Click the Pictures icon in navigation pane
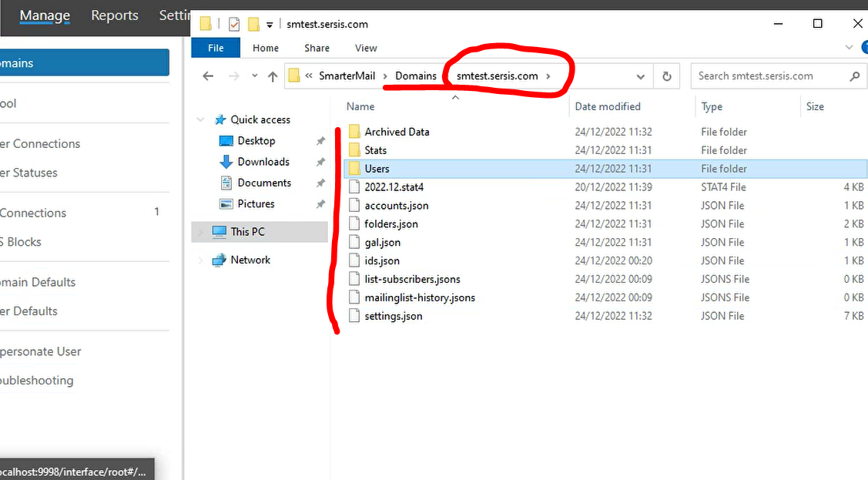This screenshot has height=480, width=868. click(226, 203)
